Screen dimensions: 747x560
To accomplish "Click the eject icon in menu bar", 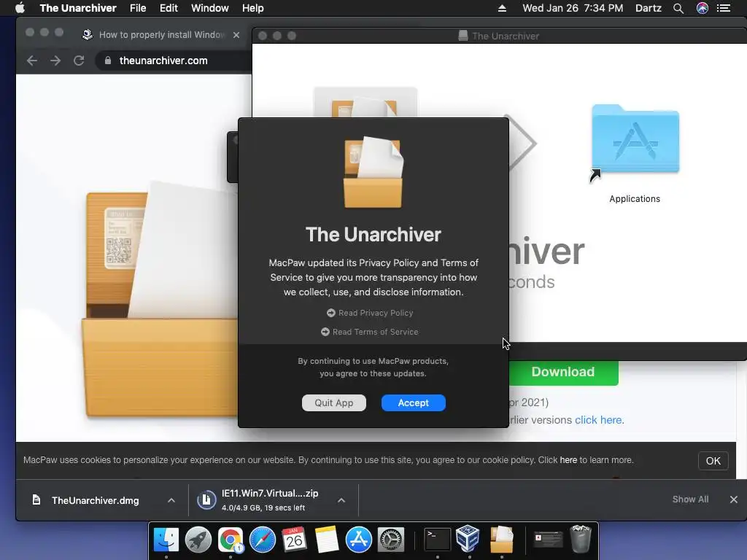I will pyautogui.click(x=502, y=8).
